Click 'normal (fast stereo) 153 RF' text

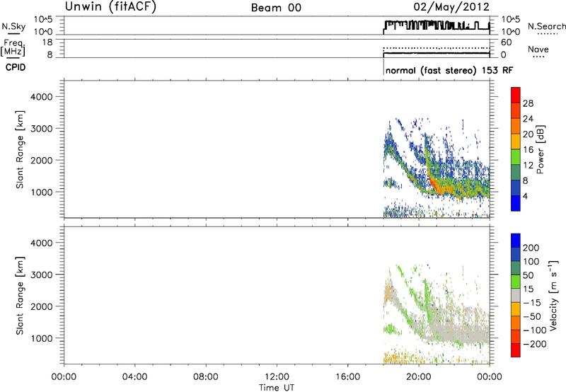449,70
